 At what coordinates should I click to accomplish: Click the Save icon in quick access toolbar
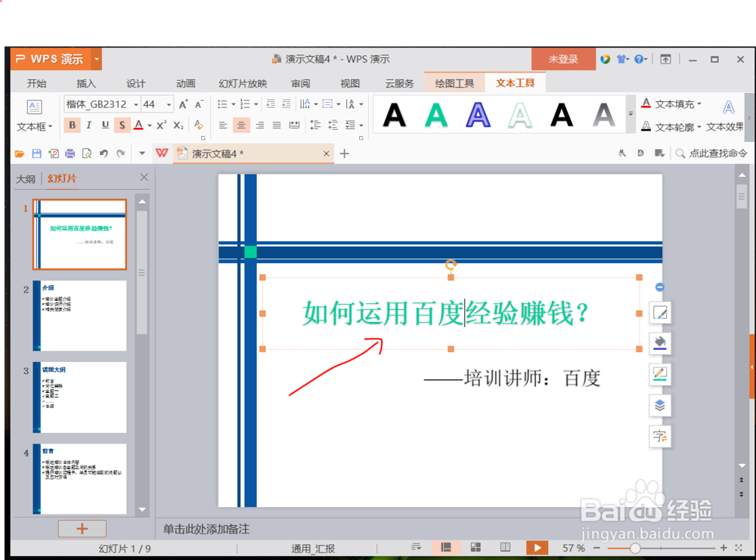click(36, 153)
